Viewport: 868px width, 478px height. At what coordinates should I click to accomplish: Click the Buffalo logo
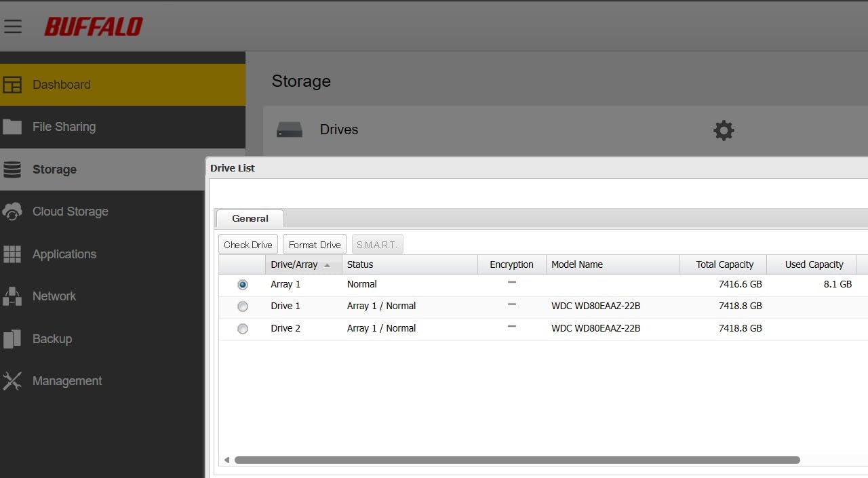[x=94, y=26]
